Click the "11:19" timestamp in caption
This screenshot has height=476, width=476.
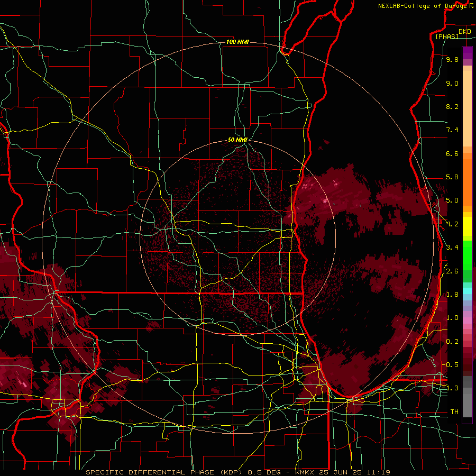(x=378, y=472)
